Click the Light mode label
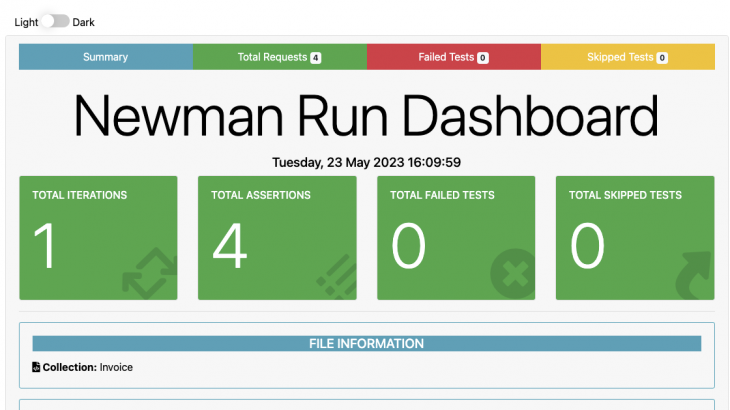This screenshot has width=730, height=410. click(x=26, y=22)
